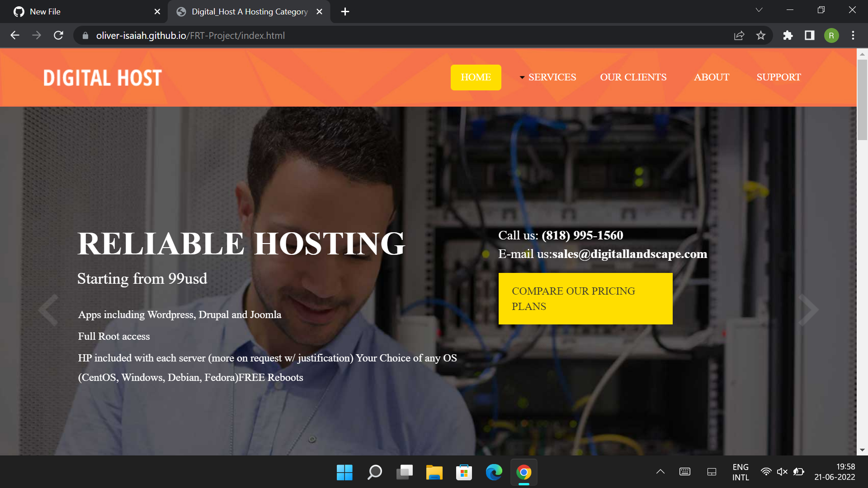868x488 pixels.
Task: Click the page vertical scrollbar thumb
Action: [x=862, y=99]
